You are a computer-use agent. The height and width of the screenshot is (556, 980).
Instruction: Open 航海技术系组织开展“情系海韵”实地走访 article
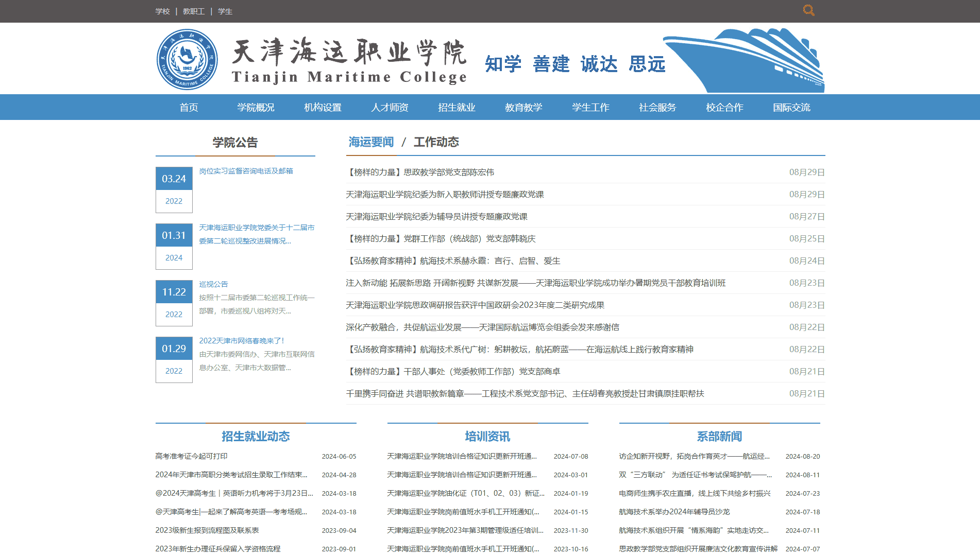tap(694, 530)
